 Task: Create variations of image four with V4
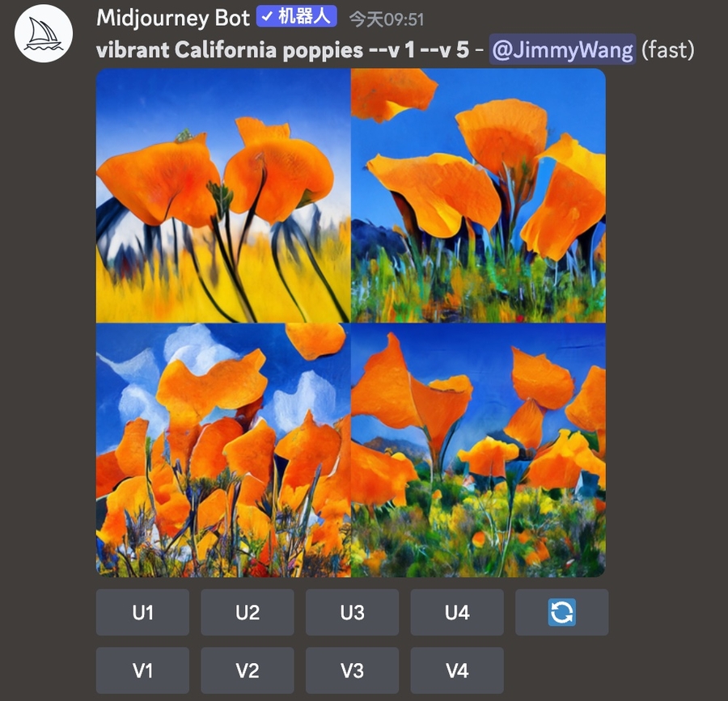click(x=457, y=670)
